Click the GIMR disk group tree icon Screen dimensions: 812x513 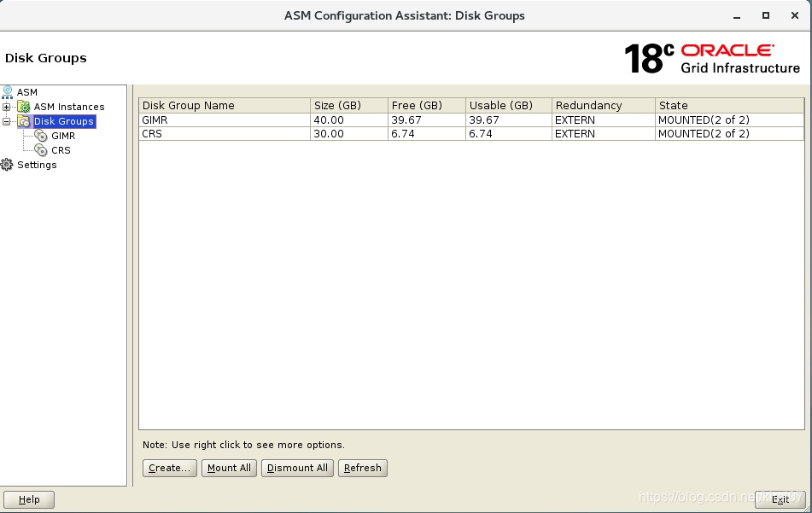coord(41,136)
